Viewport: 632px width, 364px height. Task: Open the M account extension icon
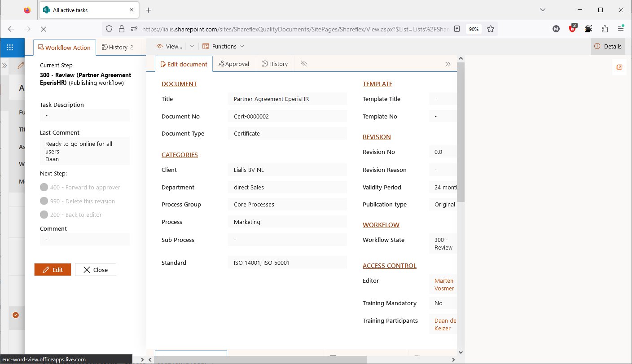556,29
